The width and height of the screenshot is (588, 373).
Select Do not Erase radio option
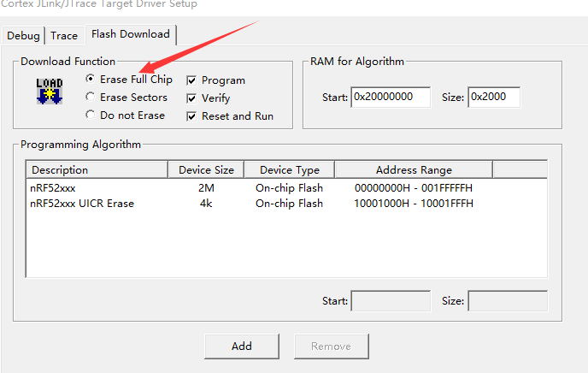point(126,115)
